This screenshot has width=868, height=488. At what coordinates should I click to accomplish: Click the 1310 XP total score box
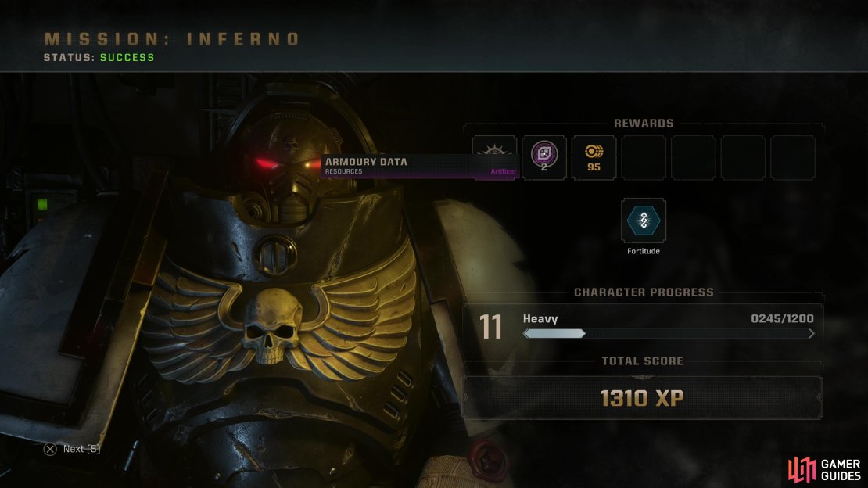[x=643, y=397]
